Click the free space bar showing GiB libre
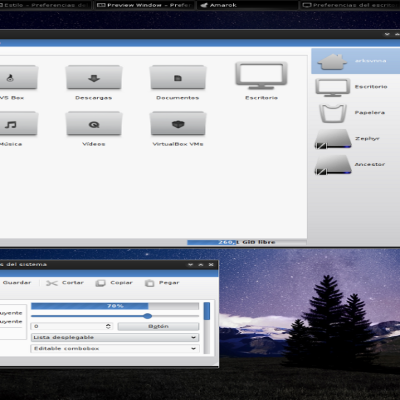The height and width of the screenshot is (400, 400). 247,242
